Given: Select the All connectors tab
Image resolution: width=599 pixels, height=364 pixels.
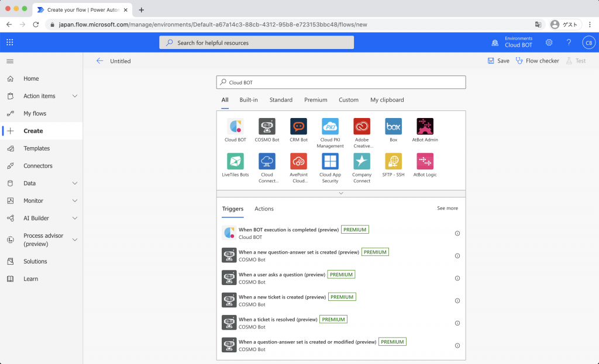Looking at the screenshot, I should click(x=225, y=100).
